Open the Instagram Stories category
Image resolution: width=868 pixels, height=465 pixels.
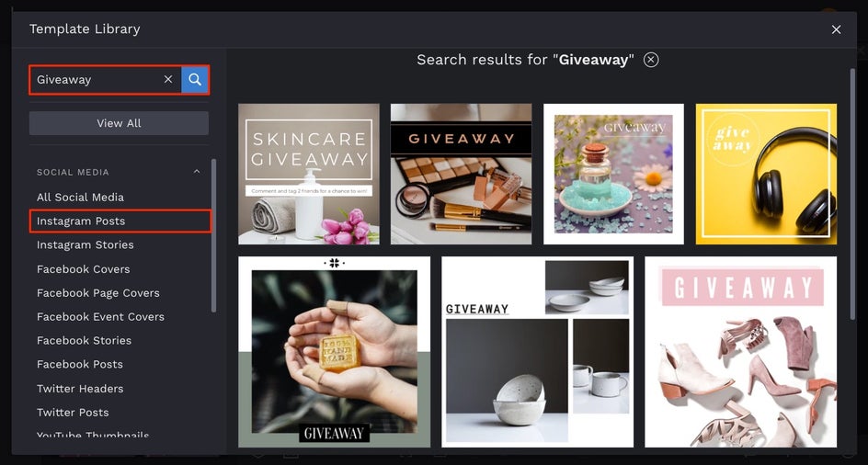click(86, 244)
